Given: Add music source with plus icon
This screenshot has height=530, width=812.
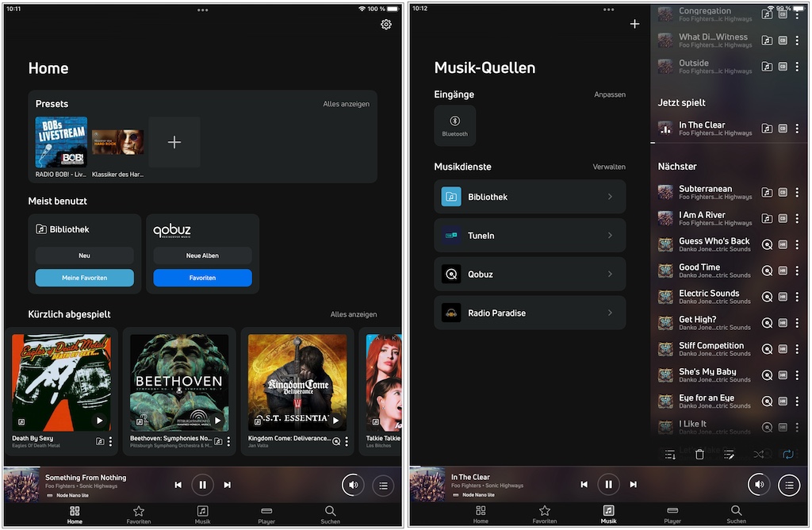Looking at the screenshot, I should (634, 24).
